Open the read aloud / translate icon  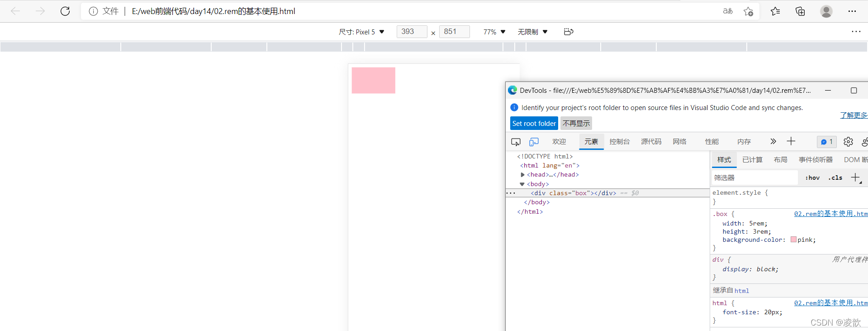728,11
